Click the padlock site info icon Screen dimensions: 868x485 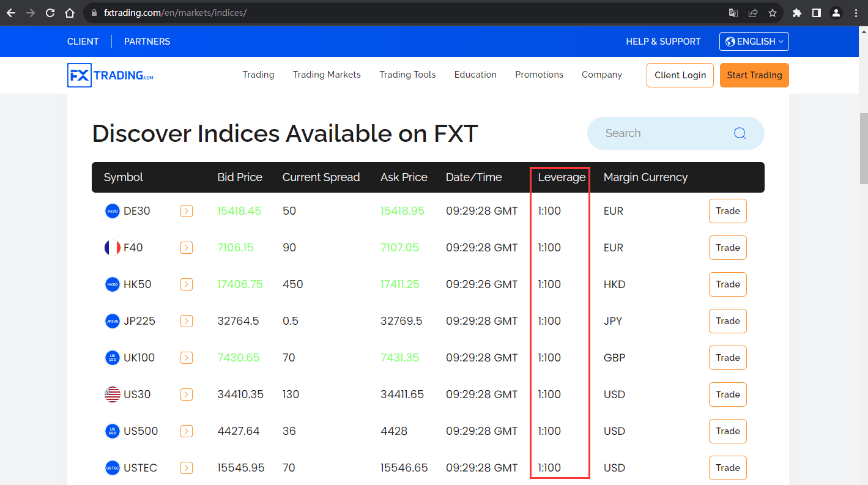[94, 12]
